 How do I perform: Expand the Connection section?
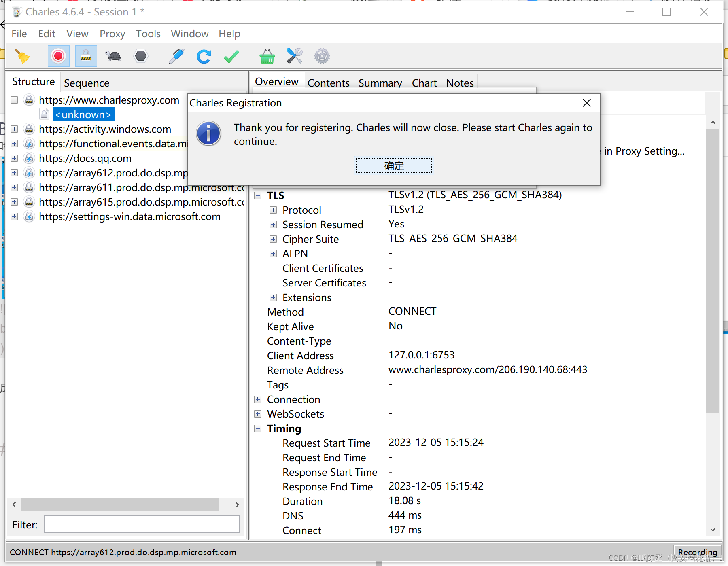coord(258,399)
